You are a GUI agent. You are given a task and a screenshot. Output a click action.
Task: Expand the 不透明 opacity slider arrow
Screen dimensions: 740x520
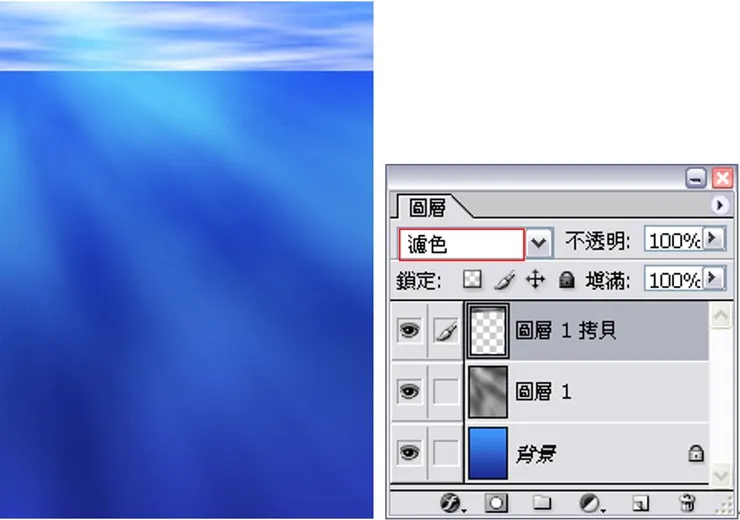coord(713,239)
